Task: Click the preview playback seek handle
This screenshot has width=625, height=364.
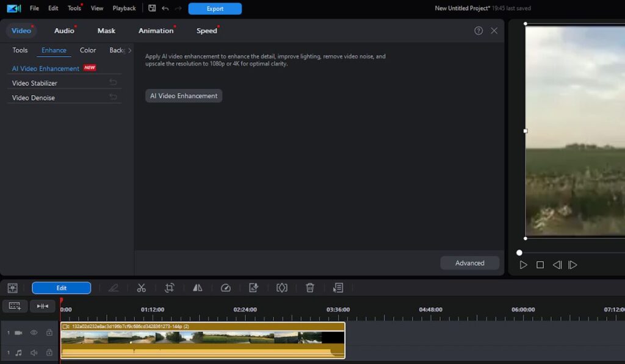Action: [x=519, y=252]
